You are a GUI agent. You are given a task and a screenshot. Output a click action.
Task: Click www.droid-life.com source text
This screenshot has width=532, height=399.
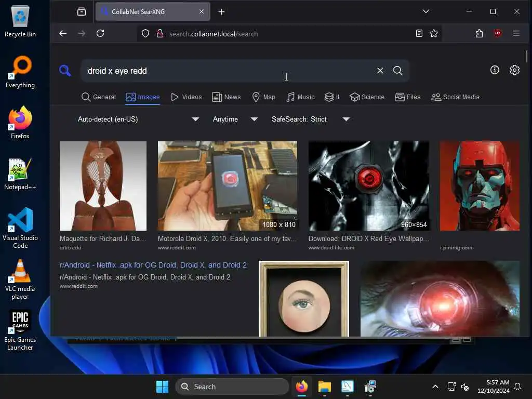click(331, 248)
